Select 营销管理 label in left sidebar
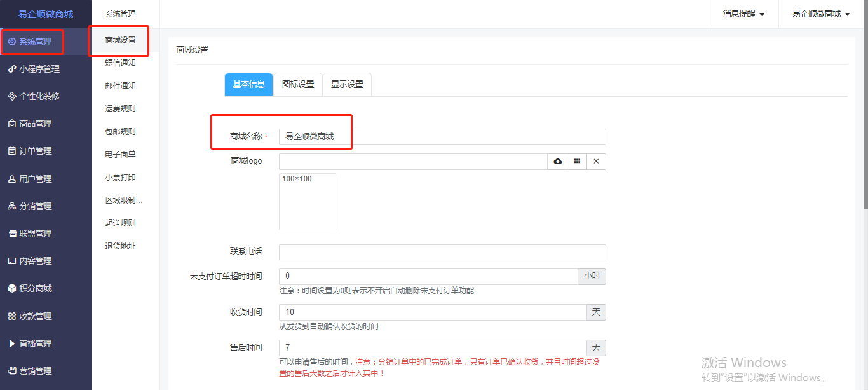The image size is (868, 390). pyautogui.click(x=36, y=371)
